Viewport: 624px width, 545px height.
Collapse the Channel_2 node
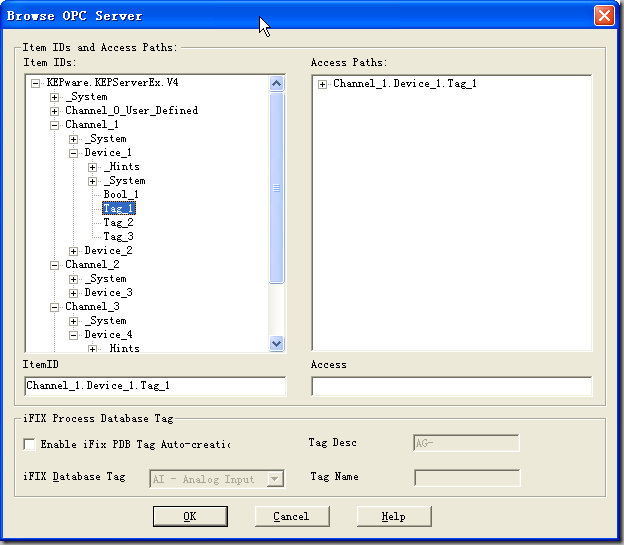point(55,266)
